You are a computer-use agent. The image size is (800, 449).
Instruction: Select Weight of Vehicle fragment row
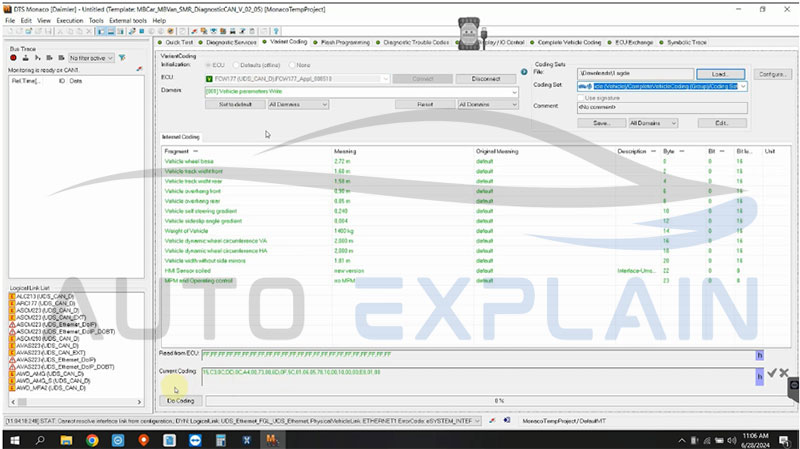pos(476,231)
